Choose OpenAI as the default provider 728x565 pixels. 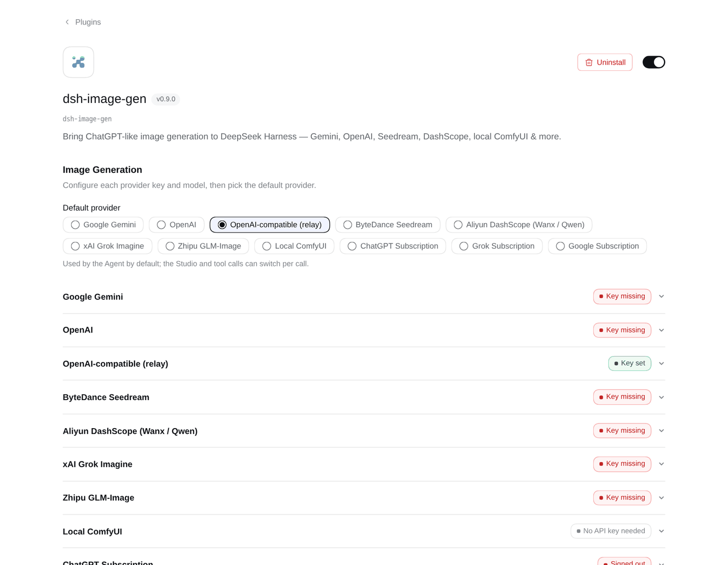[176, 225]
